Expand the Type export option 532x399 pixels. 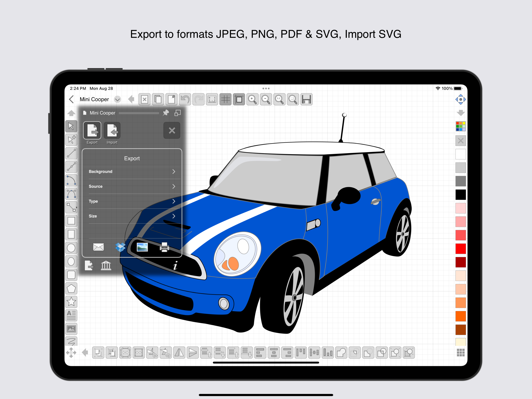coord(132,201)
